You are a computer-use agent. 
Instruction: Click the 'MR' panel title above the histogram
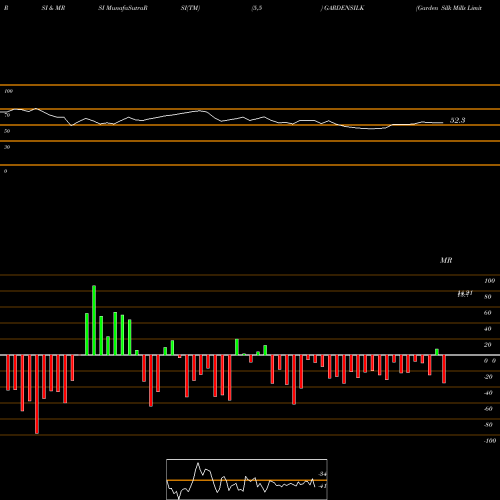446,260
